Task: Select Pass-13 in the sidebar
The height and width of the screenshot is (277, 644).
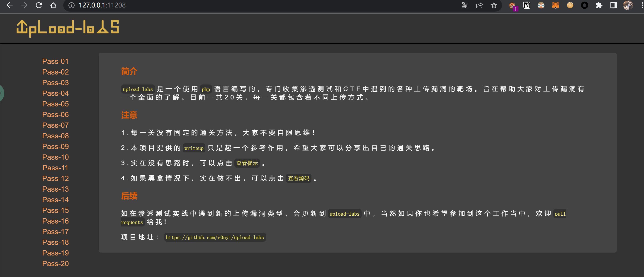Action: (55, 189)
